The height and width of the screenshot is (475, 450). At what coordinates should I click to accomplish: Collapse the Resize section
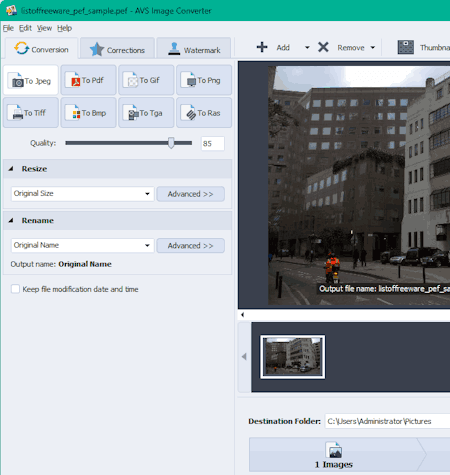pos(11,169)
